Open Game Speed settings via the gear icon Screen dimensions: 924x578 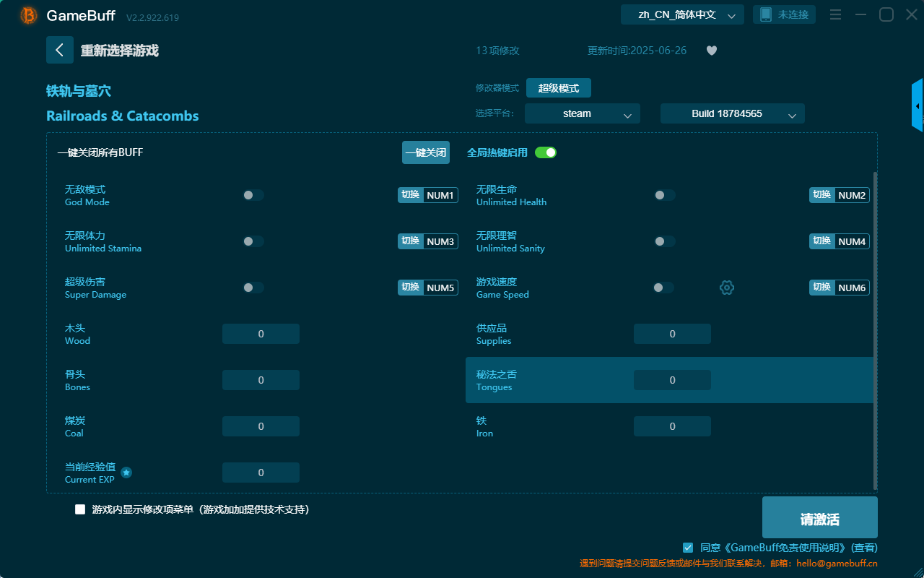point(727,287)
